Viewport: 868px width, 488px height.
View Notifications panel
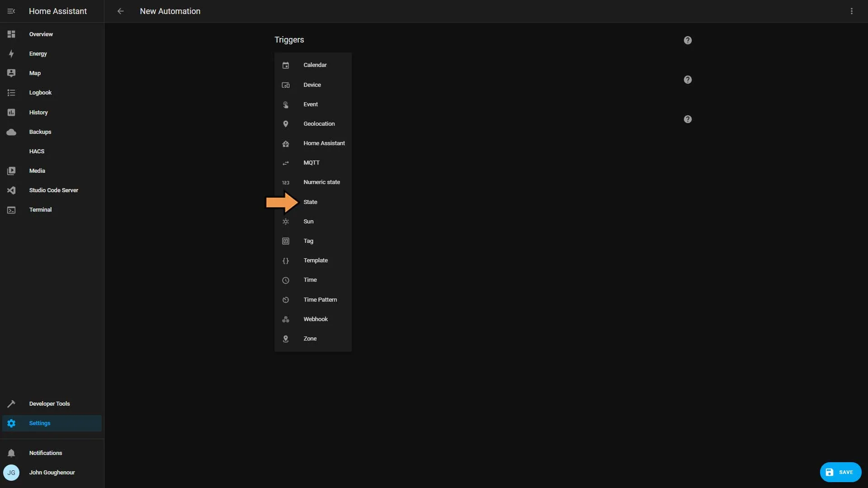coord(52,453)
